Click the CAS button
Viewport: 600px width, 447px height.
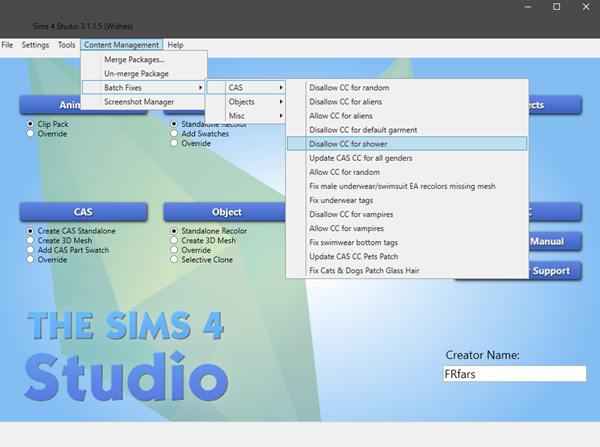pyautogui.click(x=83, y=212)
